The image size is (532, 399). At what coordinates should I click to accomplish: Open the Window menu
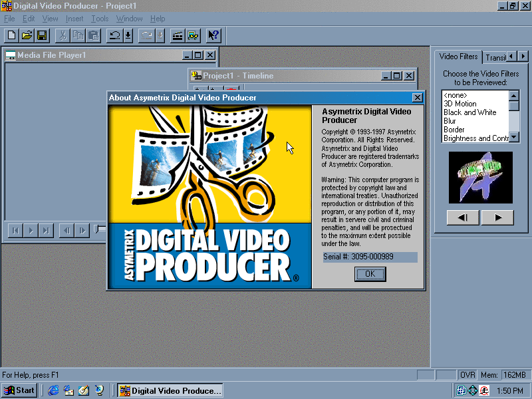(x=129, y=19)
